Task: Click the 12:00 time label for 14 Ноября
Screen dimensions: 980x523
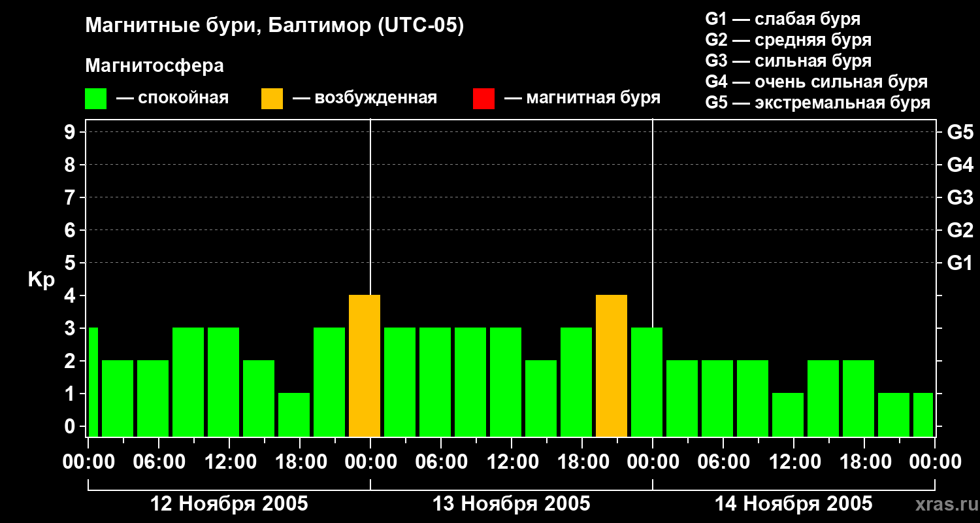Action: pyautogui.click(x=794, y=462)
